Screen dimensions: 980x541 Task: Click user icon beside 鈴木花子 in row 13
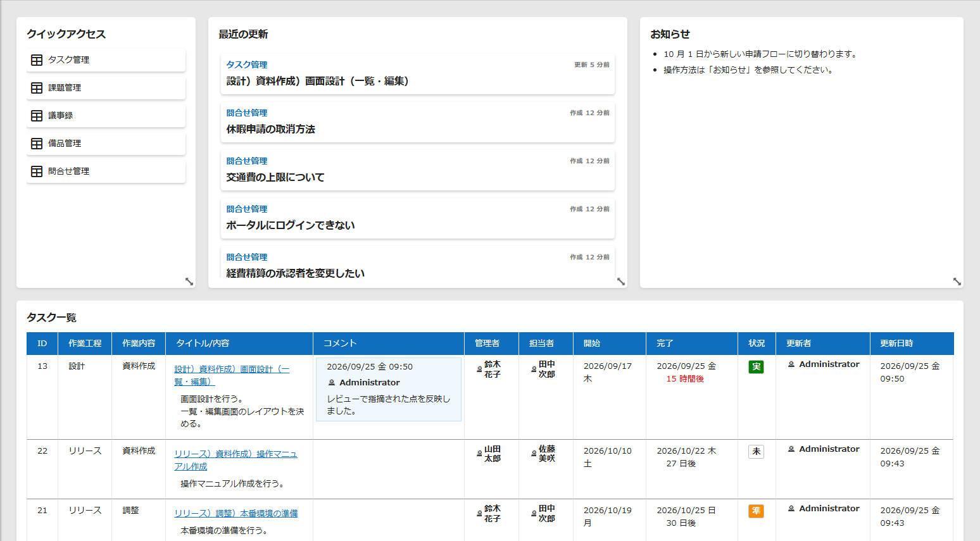(x=479, y=369)
